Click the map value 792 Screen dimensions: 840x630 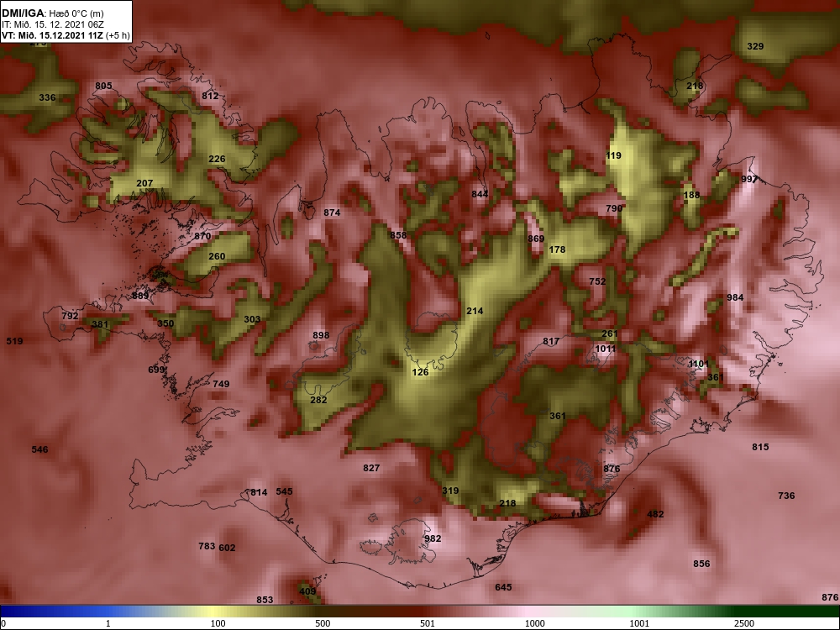coord(71,316)
